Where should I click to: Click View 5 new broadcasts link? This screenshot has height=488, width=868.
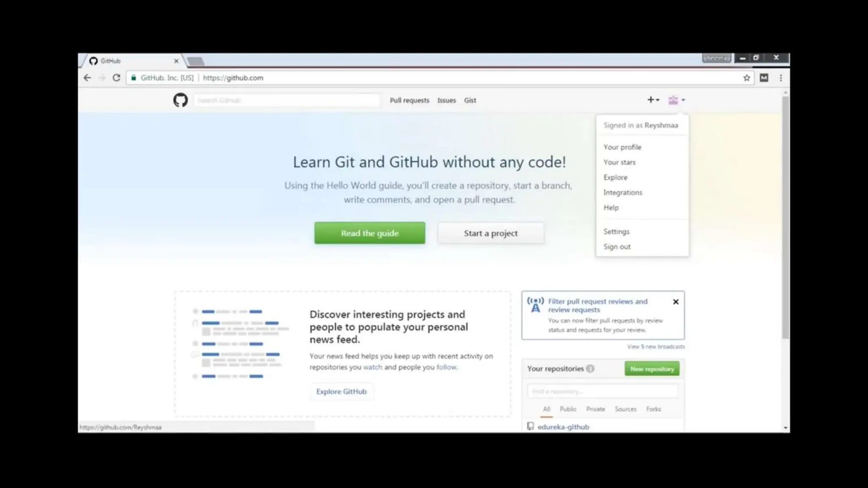[x=656, y=347]
